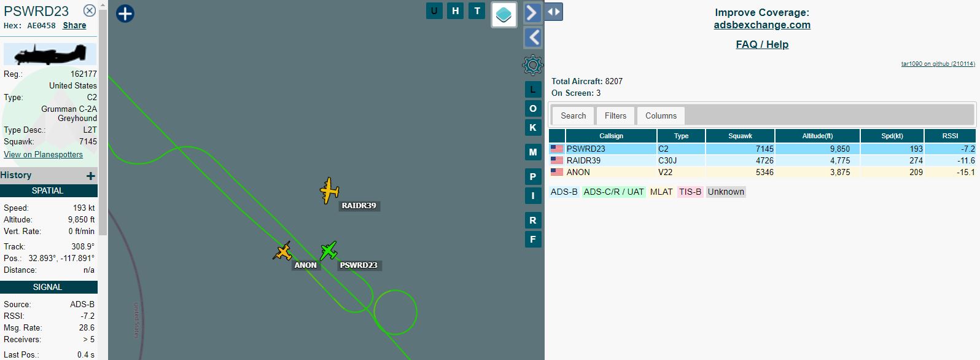
Task: Click the 9,850 altitude table cell
Action: pyautogui.click(x=817, y=149)
